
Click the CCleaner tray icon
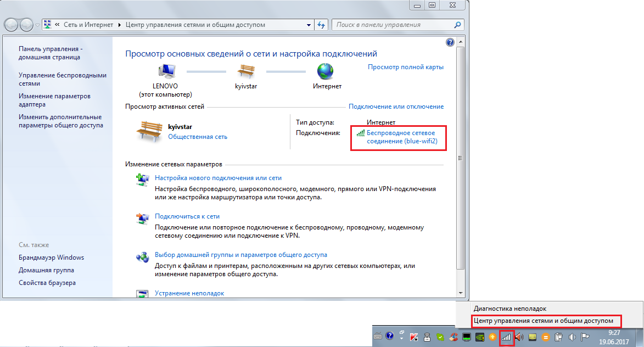pyautogui.click(x=453, y=337)
